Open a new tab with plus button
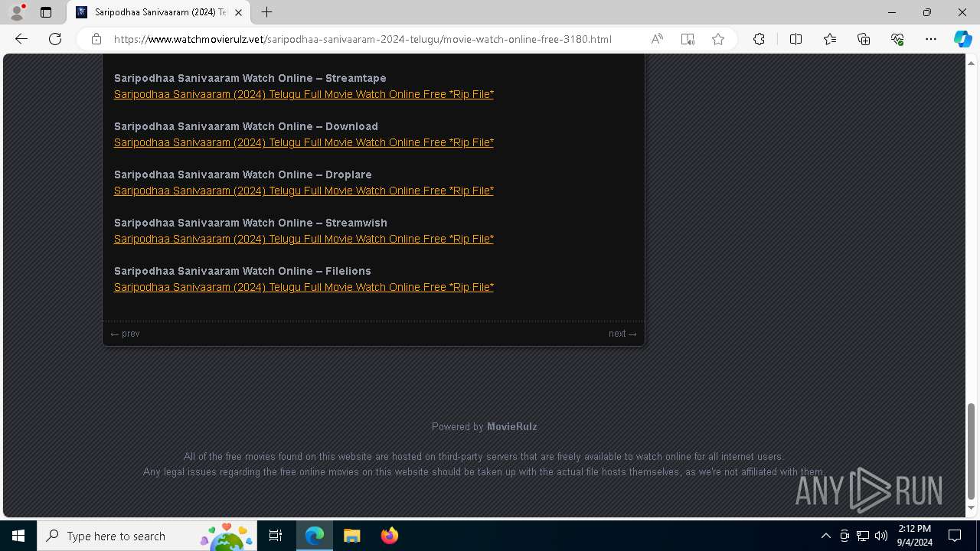Image resolution: width=980 pixels, height=551 pixels. pos(266,12)
